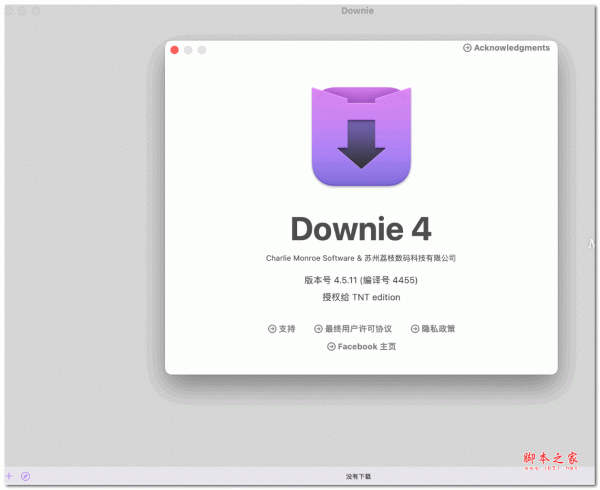
Task: Open the 隐私政策 privacy policy link
Action: [433, 329]
